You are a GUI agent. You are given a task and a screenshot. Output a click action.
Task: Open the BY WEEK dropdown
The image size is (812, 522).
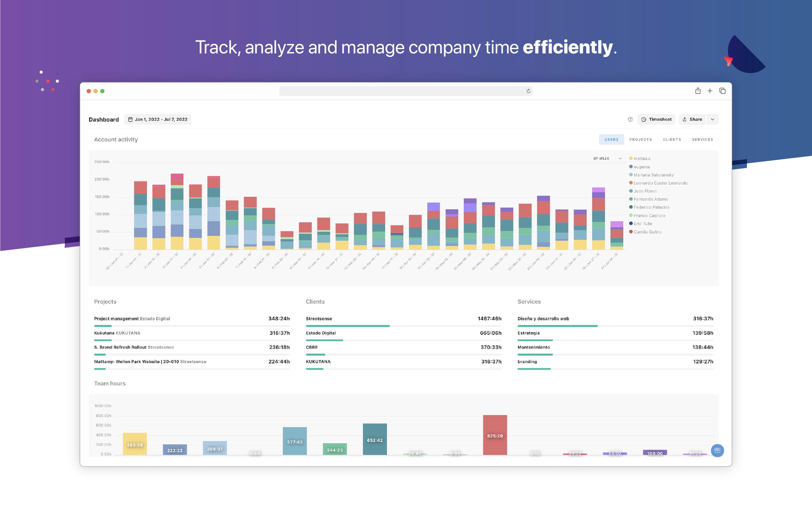coord(606,158)
